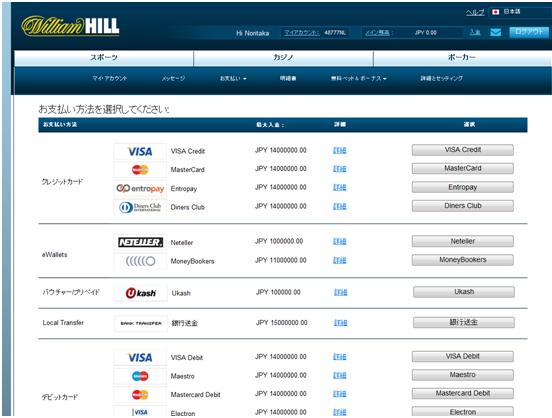The height and width of the screenshot is (418, 552).
Task: Click the Mastercard Debit logo
Action: [x=140, y=395]
